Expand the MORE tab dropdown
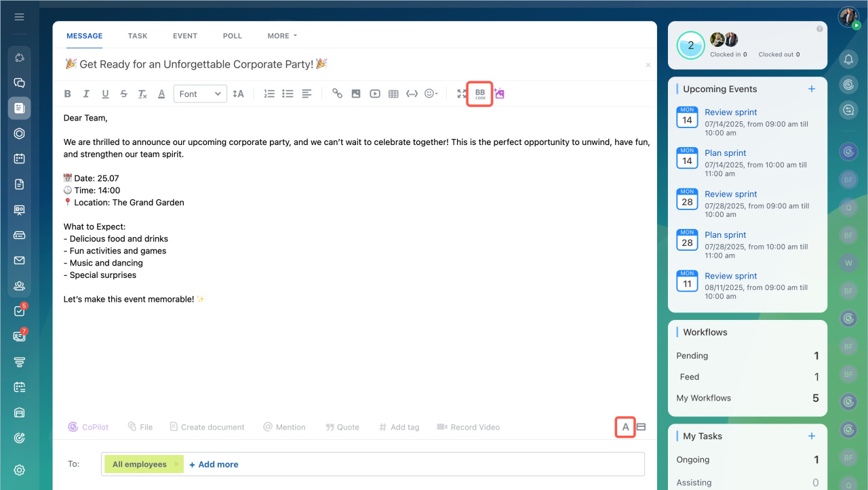 click(x=282, y=36)
